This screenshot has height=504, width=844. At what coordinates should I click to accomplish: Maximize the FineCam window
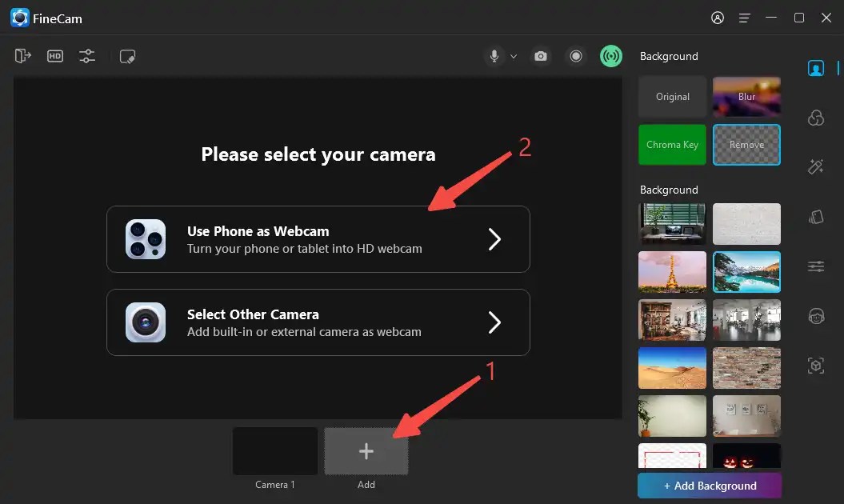798,18
